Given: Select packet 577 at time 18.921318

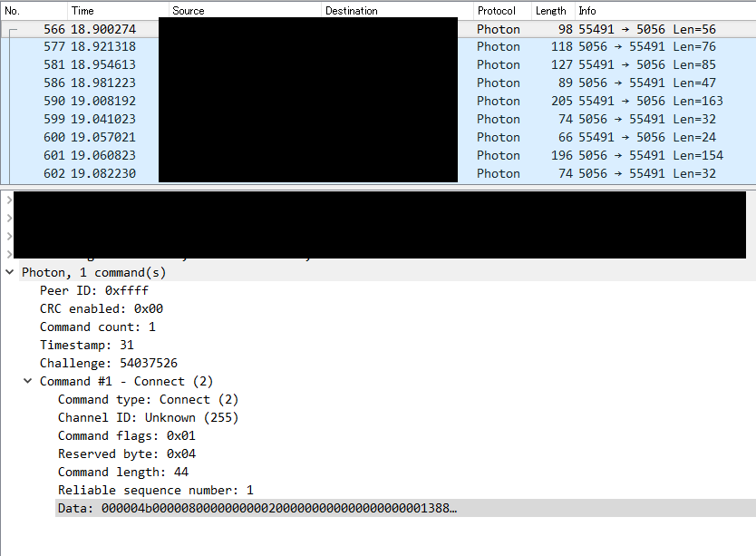Looking at the screenshot, I should pyautogui.click(x=378, y=47).
